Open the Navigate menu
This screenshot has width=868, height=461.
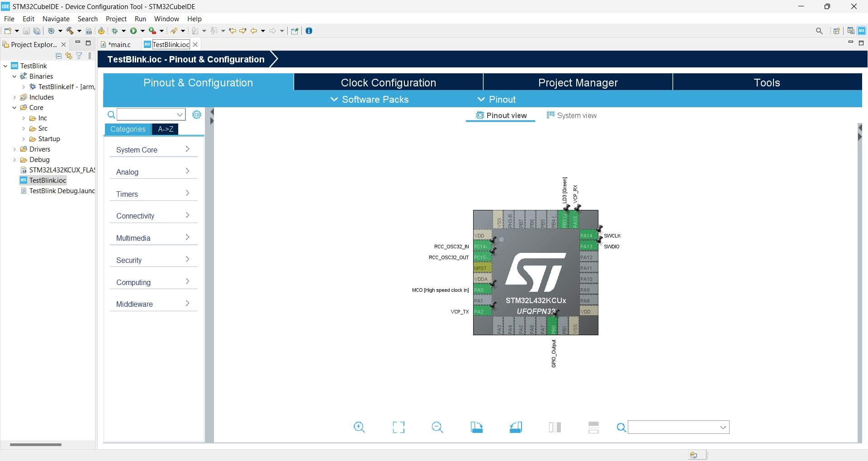[56, 19]
